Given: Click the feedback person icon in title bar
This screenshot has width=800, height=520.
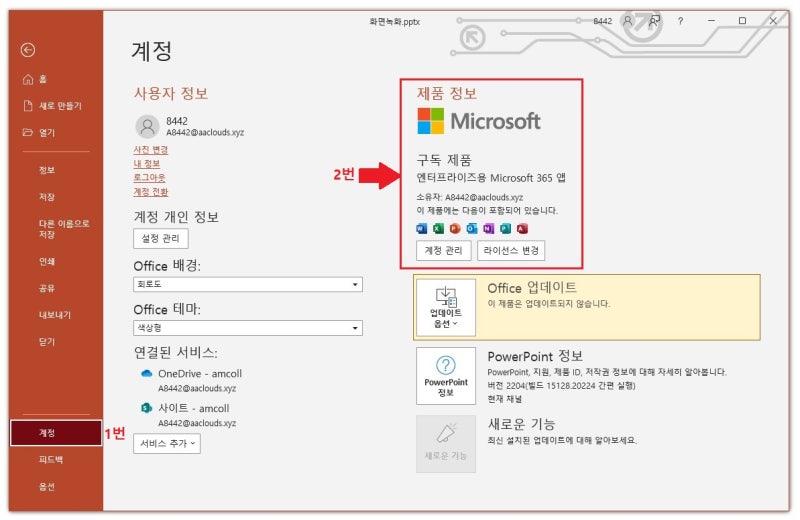Looking at the screenshot, I should coord(654,21).
